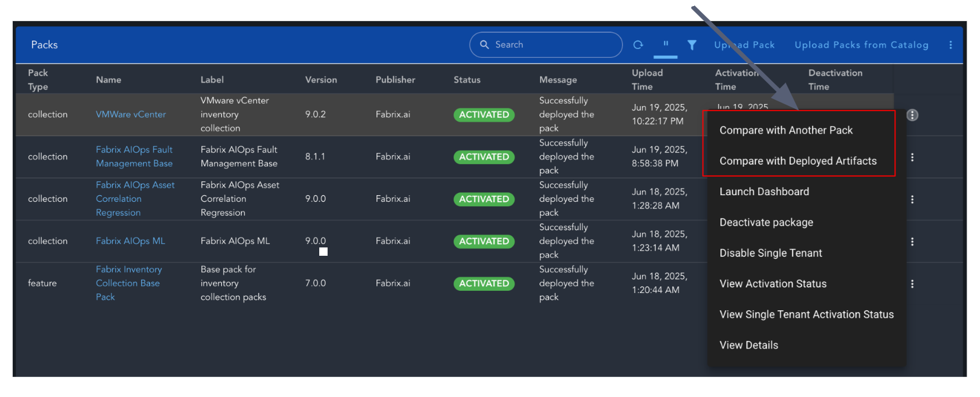Choose Deactivate package option
Screen dimensions: 980x397
(x=766, y=222)
